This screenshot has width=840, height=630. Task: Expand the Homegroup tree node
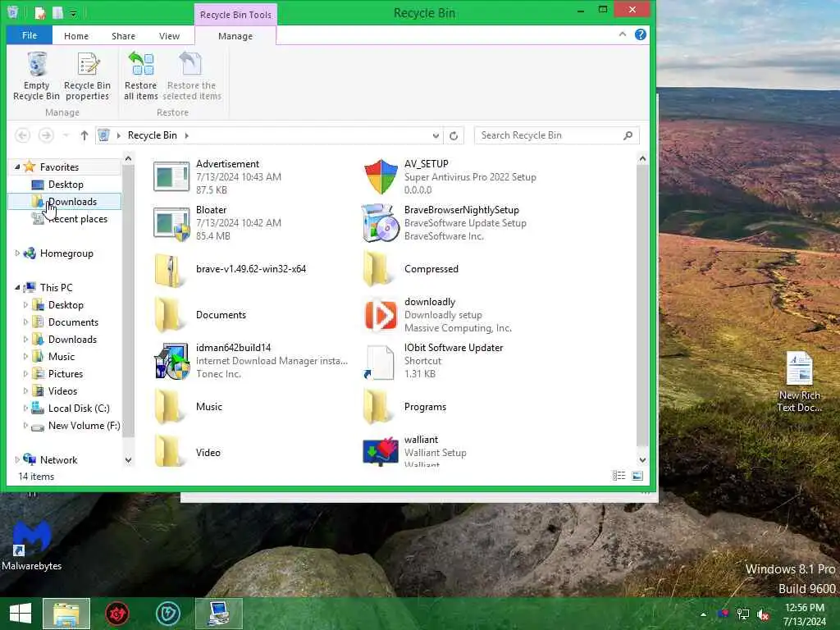click(17, 253)
